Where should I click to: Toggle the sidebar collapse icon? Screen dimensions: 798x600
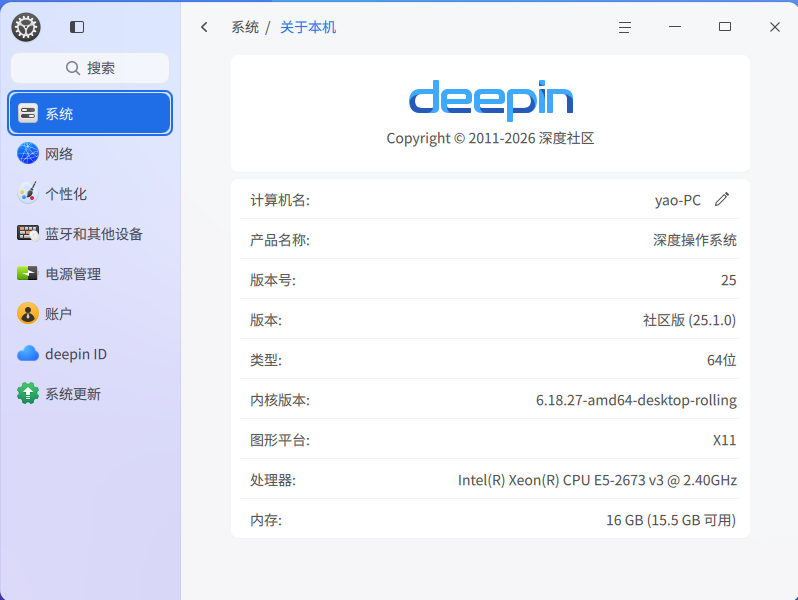(77, 27)
